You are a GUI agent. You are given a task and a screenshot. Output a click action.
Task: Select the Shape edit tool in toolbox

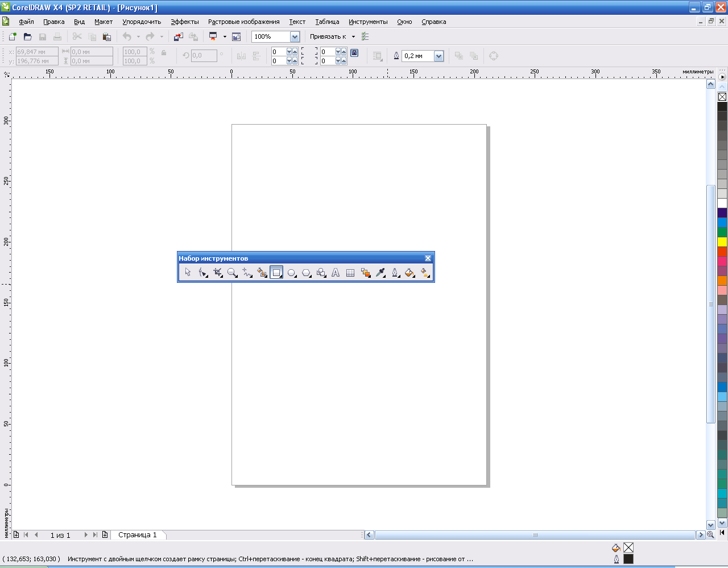click(203, 273)
